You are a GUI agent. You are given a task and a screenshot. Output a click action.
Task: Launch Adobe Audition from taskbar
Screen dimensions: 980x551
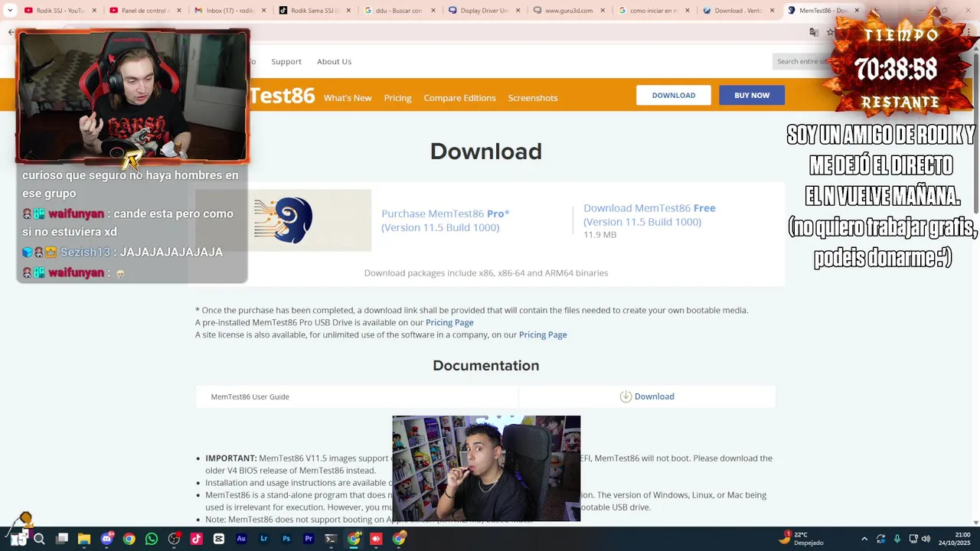pos(241,539)
